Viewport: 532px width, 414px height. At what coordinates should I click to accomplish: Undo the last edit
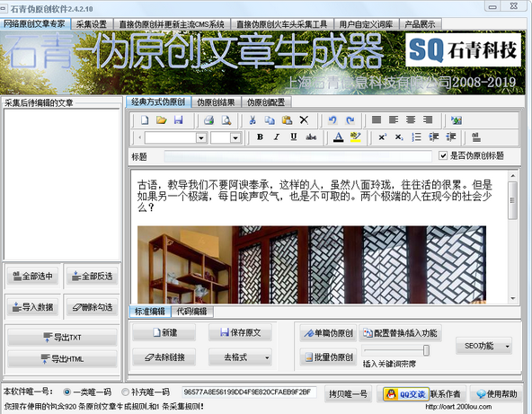pos(332,119)
